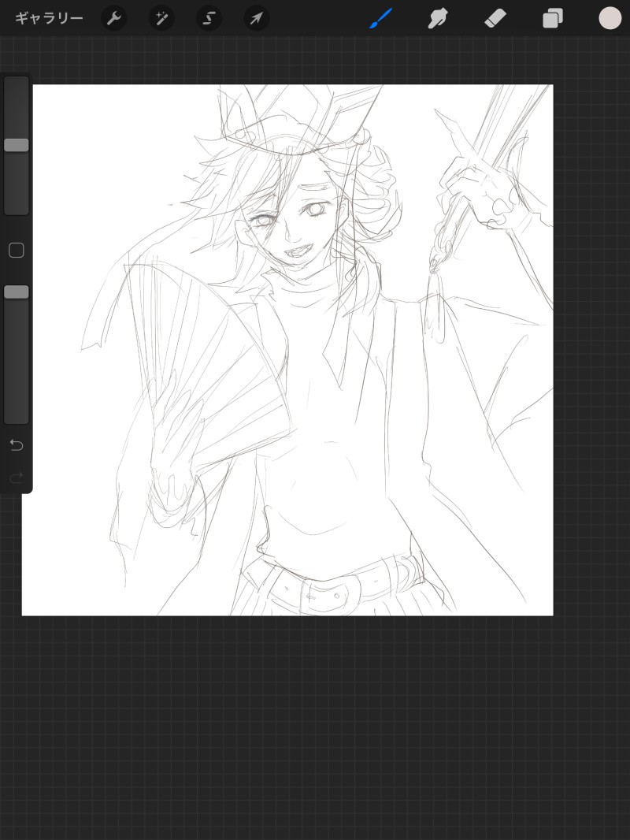The image size is (630, 840).
Task: Tap the brush opacity slider handle
Action: (x=17, y=292)
